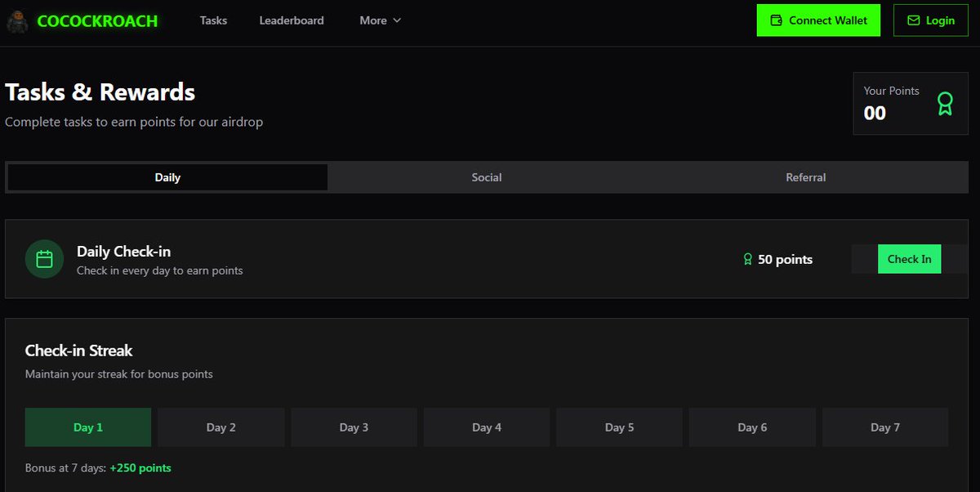Click the Connect Wallet button
Image resolution: width=980 pixels, height=492 pixels.
pyautogui.click(x=818, y=20)
